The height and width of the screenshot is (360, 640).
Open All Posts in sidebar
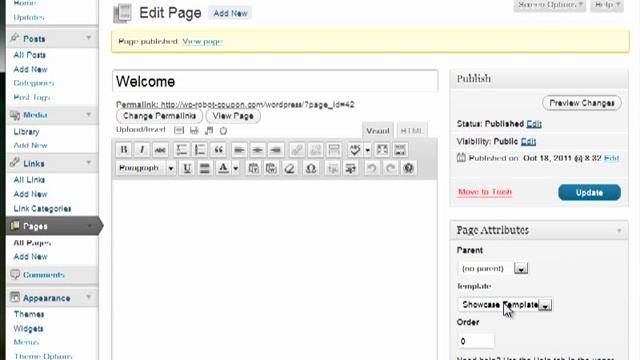29,55
